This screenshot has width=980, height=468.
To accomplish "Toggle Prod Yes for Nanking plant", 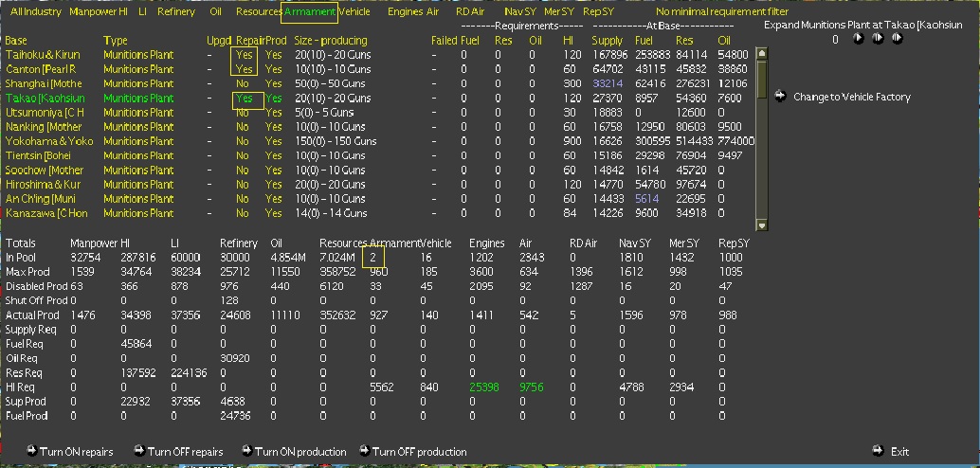I will tap(273, 127).
